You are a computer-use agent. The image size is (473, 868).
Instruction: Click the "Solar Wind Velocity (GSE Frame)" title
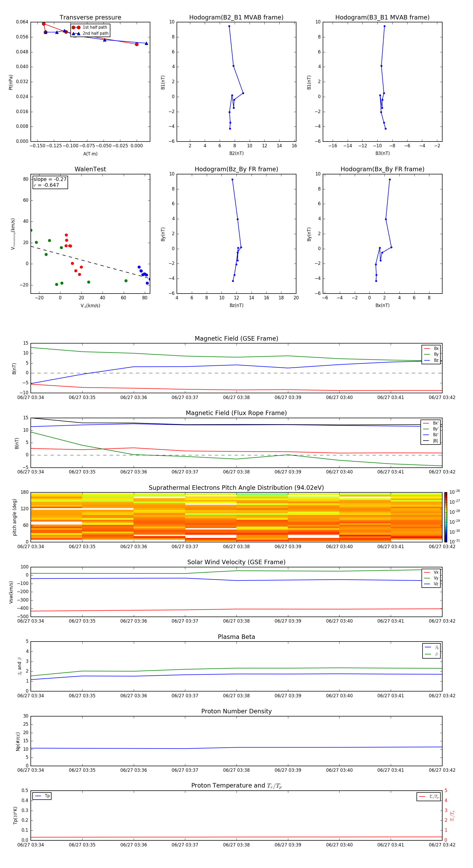click(236, 562)
